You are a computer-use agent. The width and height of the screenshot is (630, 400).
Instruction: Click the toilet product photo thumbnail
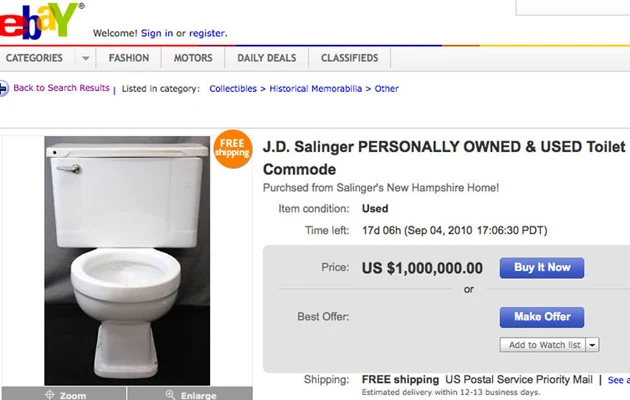127,261
